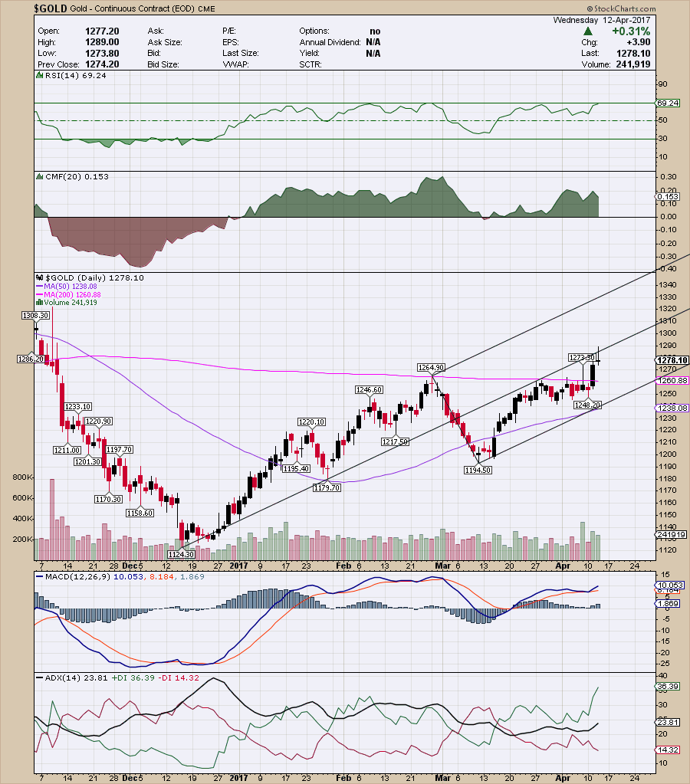Click the $GOLD ticker symbol title
This screenshot has height=784, width=690.
tap(51, 8)
